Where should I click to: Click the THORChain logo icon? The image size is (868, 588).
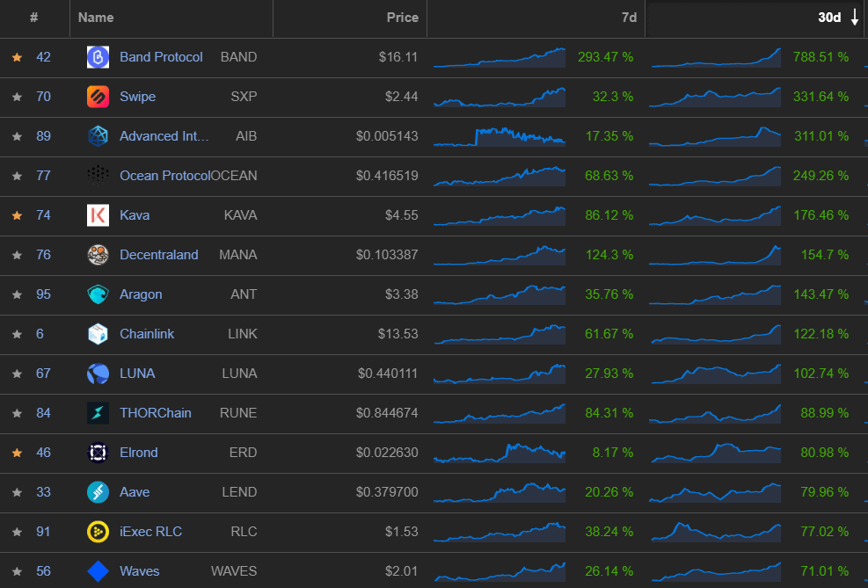(98, 413)
